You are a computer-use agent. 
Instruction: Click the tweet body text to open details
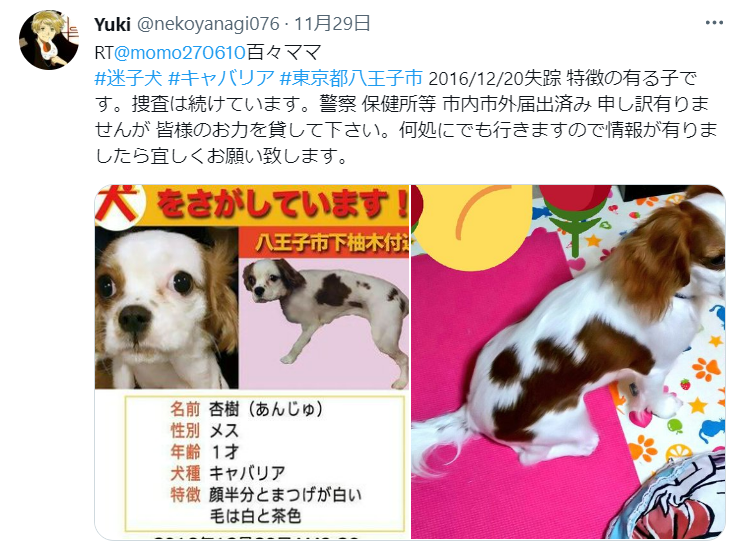(x=406, y=116)
